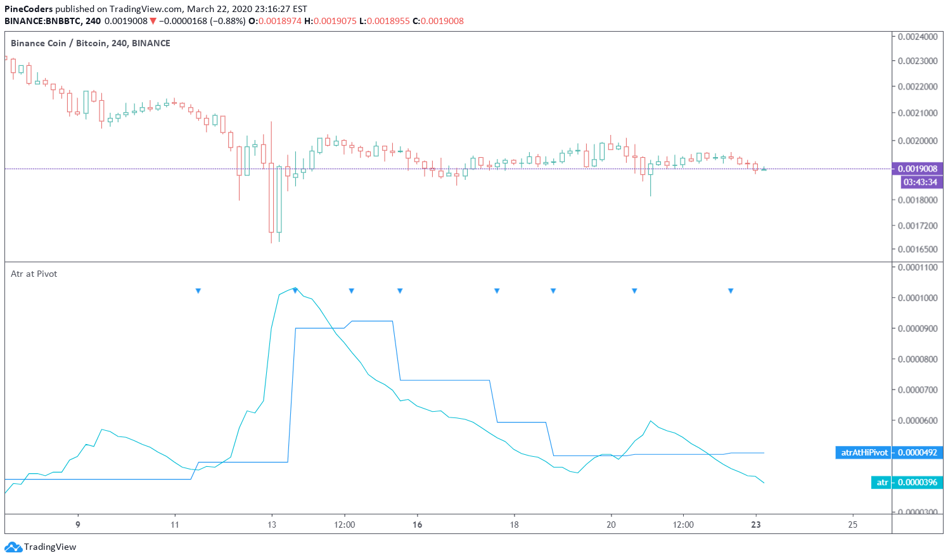Viewport: 948px width, 560px height.
Task: Click the current price label 0.0019008
Action: (x=918, y=169)
